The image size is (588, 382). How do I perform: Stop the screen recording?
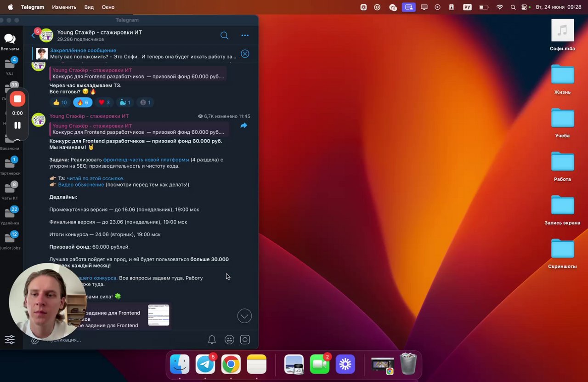[17, 99]
